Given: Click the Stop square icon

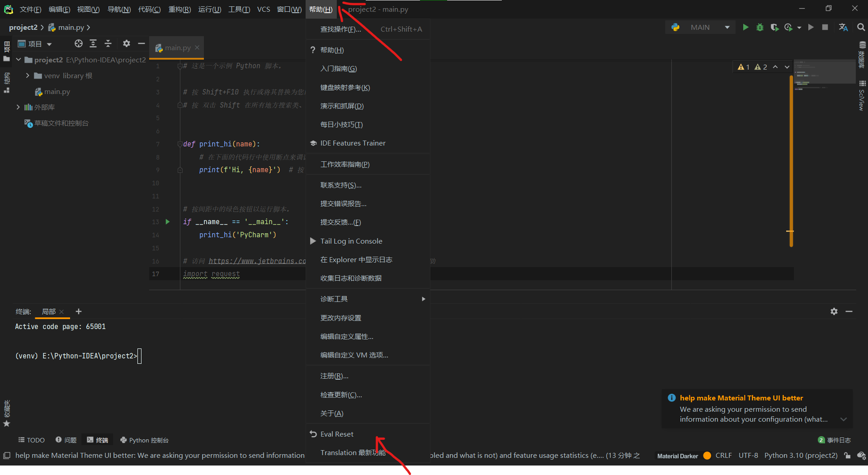Looking at the screenshot, I should (x=825, y=28).
